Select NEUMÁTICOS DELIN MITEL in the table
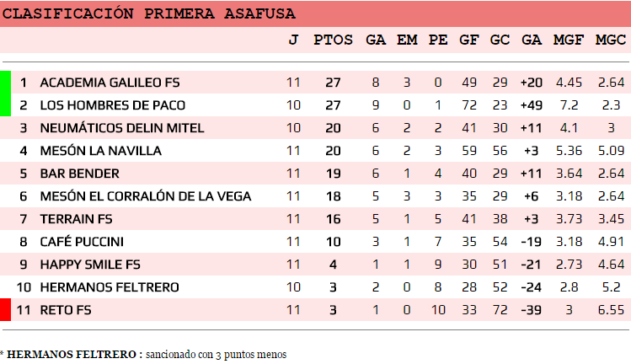 (122, 128)
